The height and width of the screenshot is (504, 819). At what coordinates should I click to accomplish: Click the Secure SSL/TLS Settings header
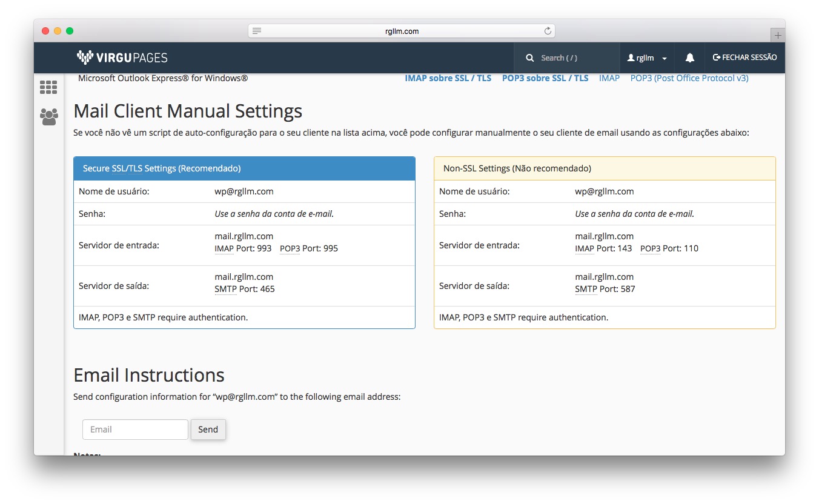(244, 168)
